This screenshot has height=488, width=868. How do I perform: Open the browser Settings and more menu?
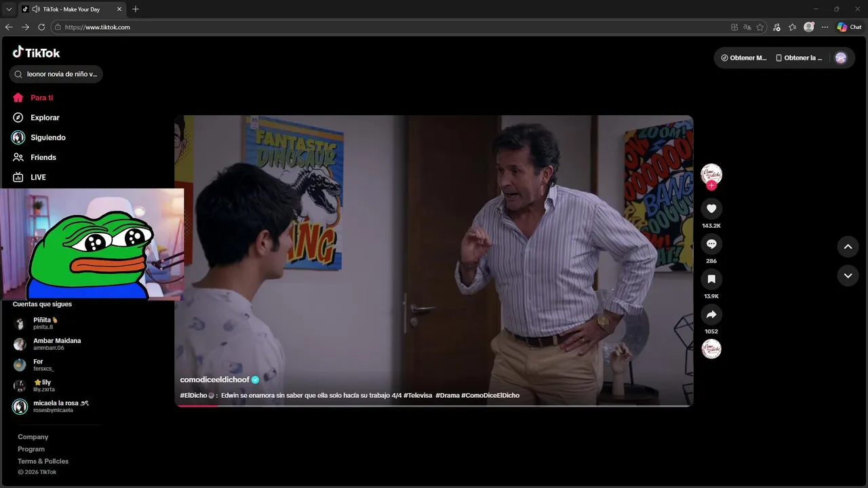[x=825, y=27]
